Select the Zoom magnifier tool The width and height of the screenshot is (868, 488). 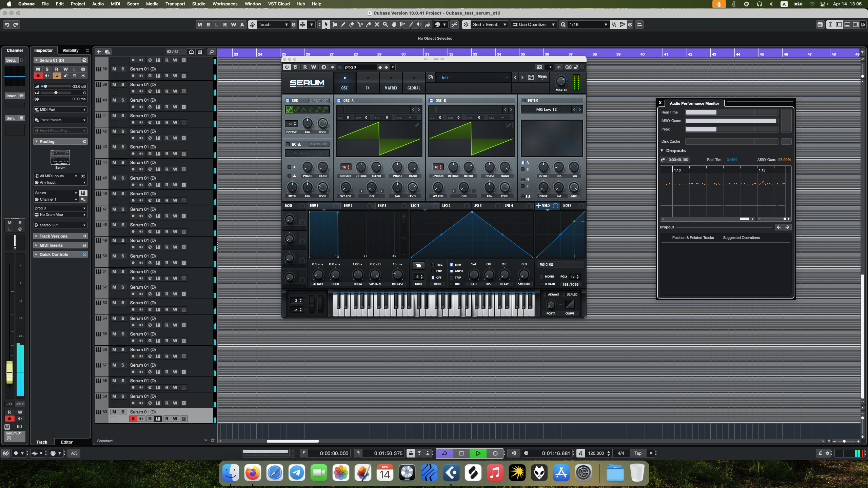[x=385, y=24]
